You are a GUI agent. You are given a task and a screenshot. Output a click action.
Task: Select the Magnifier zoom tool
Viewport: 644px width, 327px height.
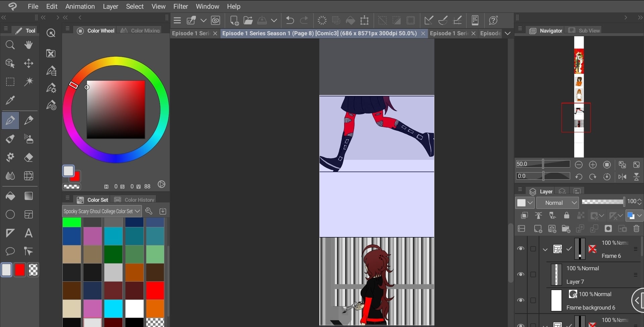(10, 45)
